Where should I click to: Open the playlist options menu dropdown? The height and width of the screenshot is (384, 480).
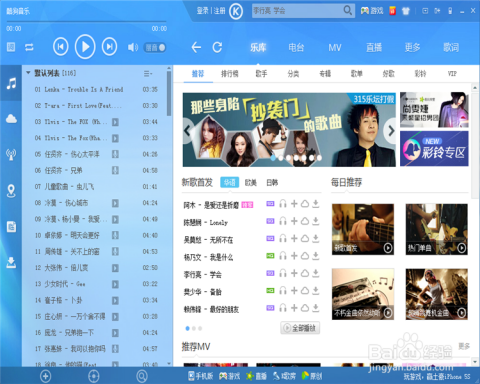point(148,73)
